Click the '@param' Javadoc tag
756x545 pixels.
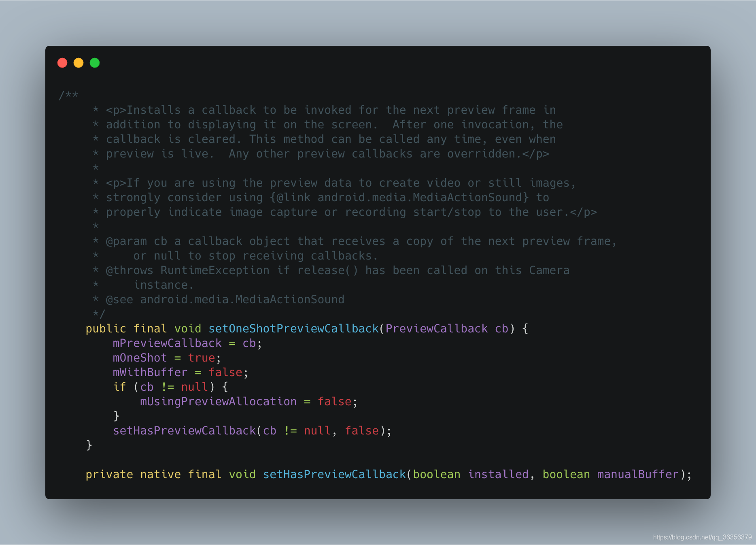(126, 241)
